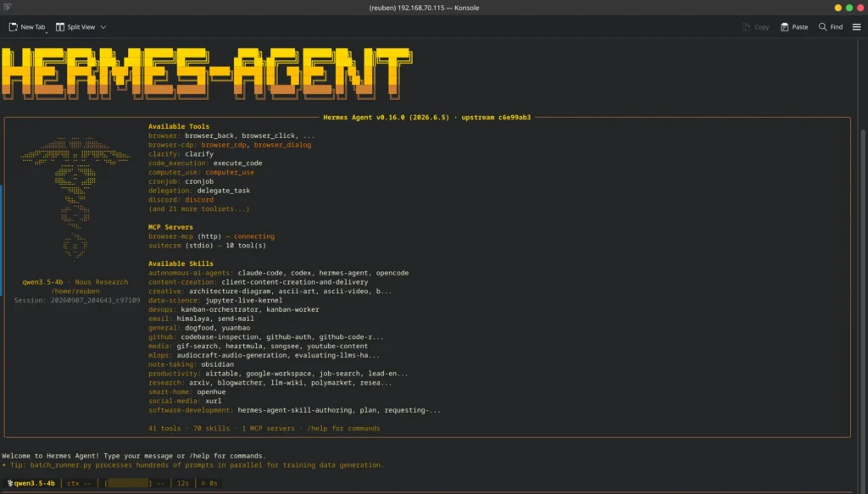Minimize the Konsole window with yellow button
This screenshot has width=868, height=494.
(838, 8)
